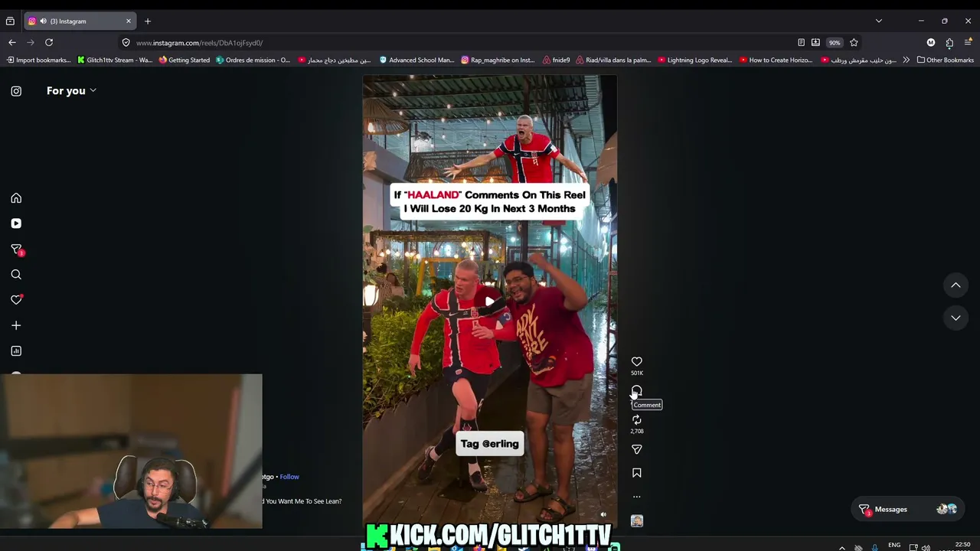Image resolution: width=980 pixels, height=551 pixels.
Task: Open the Firefox application menu
Action: (x=969, y=43)
